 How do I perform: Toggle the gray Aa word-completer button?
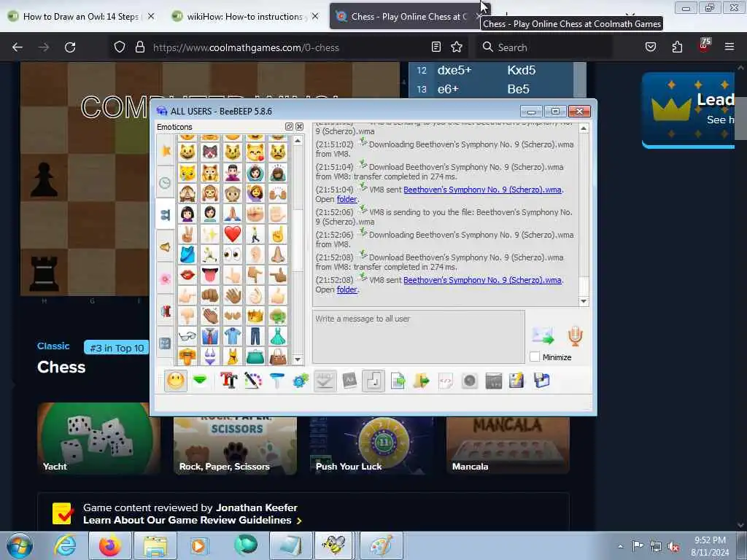click(x=349, y=381)
